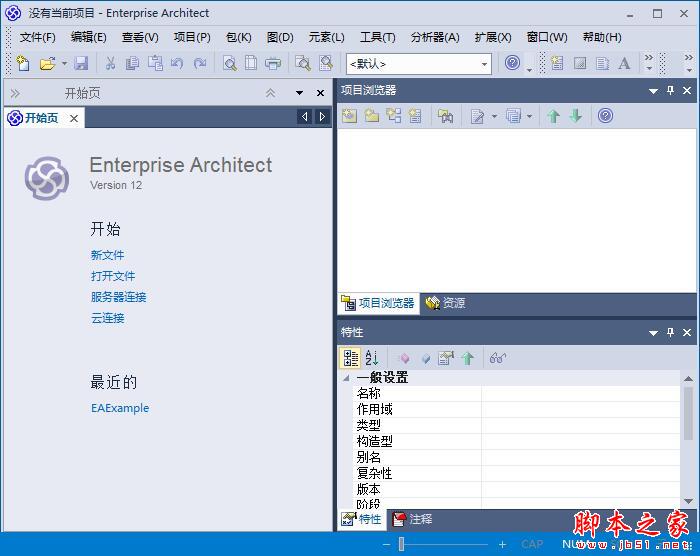This screenshot has height=556, width=700.
Task: Click the 服务器连接 link
Action: click(x=119, y=297)
